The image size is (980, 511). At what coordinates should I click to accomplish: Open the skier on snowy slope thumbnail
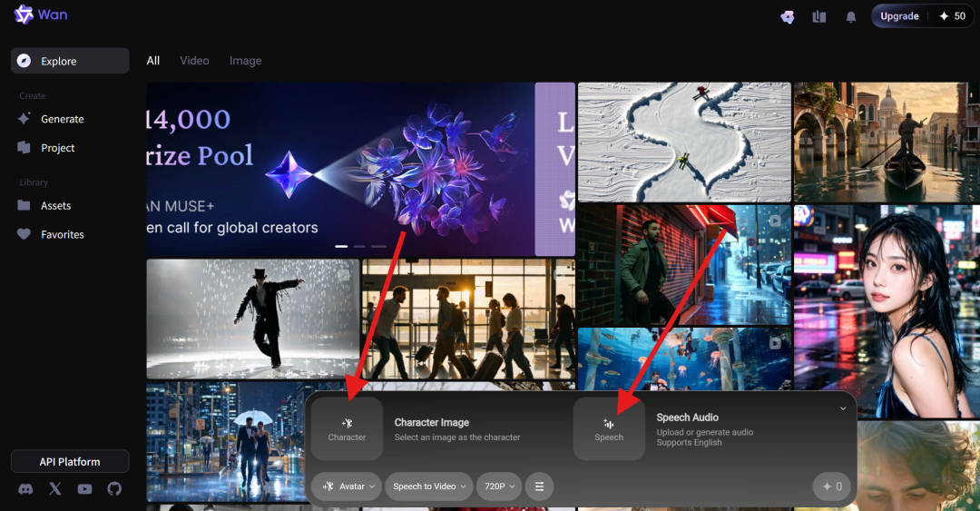click(684, 142)
